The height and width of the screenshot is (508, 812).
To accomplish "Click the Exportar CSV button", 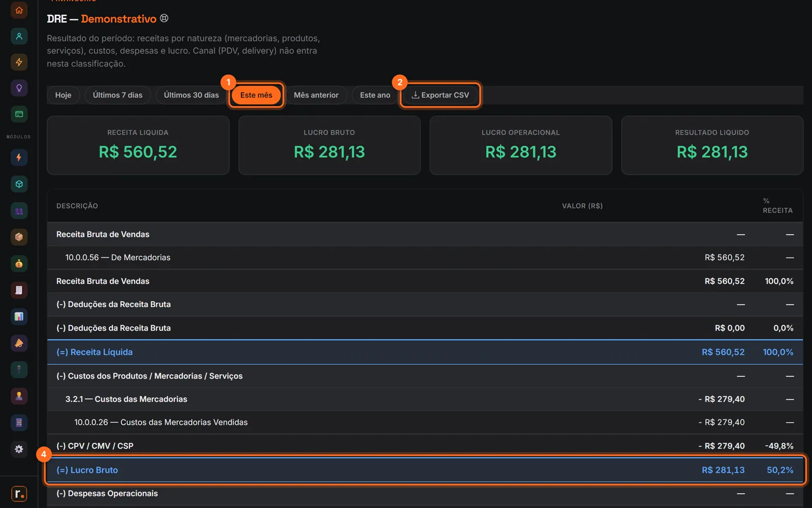I will 440,95.
